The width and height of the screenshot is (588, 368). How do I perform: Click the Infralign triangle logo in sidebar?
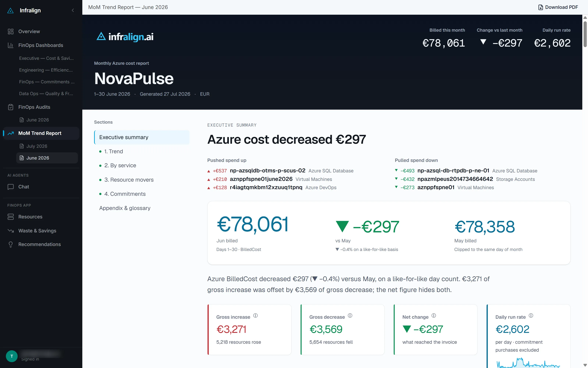pos(10,10)
